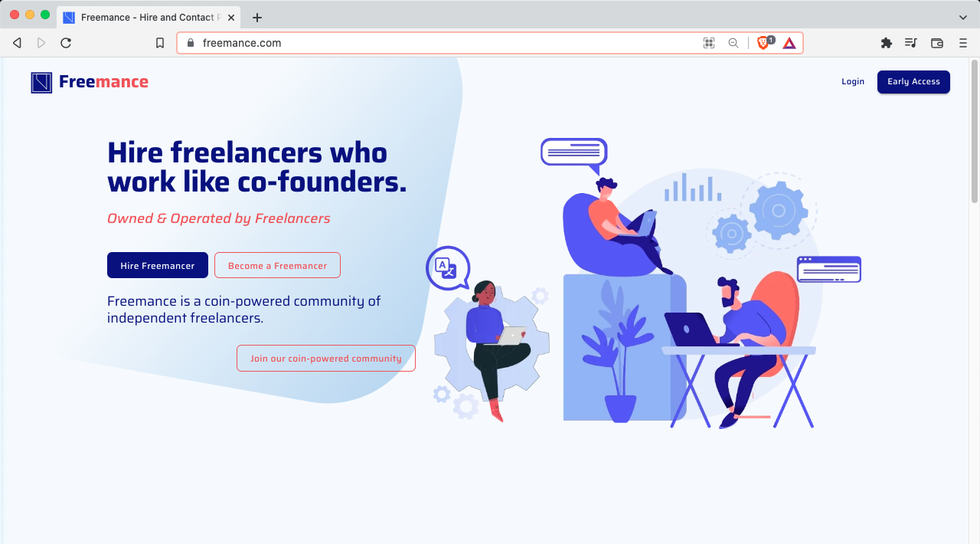Image resolution: width=980 pixels, height=544 pixels.
Task: Select the Freemance browser tab
Action: 149,17
